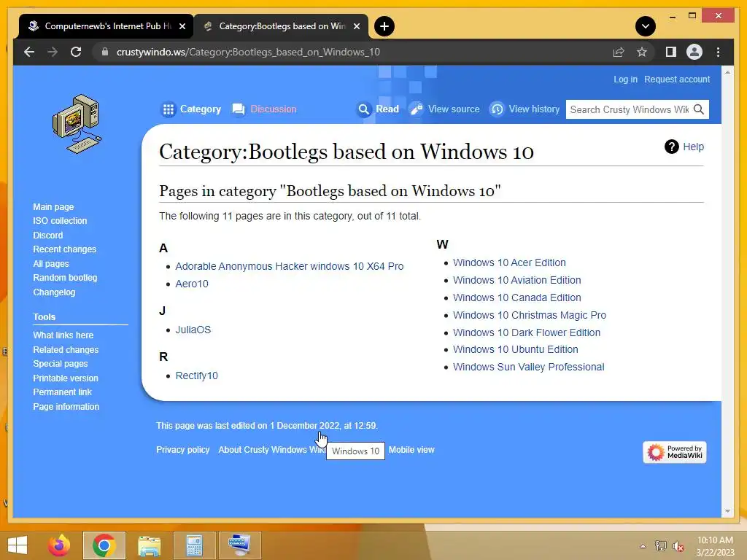
Task: Open Windows 10 Acer Edition
Action: [x=509, y=262]
